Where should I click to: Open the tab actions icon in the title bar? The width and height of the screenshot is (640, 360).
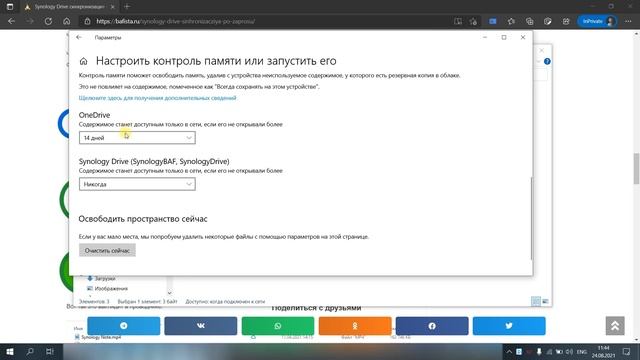[x=10, y=7]
